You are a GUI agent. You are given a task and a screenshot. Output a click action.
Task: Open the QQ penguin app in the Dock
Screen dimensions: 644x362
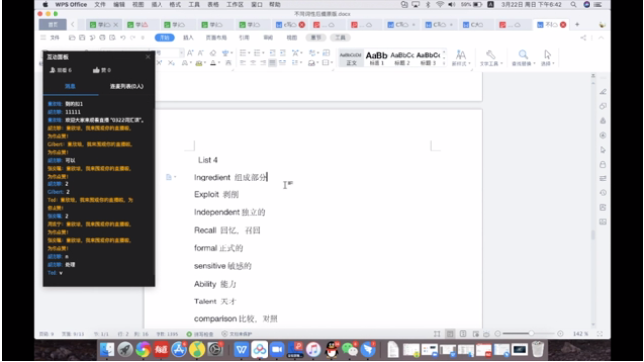[x=331, y=350]
